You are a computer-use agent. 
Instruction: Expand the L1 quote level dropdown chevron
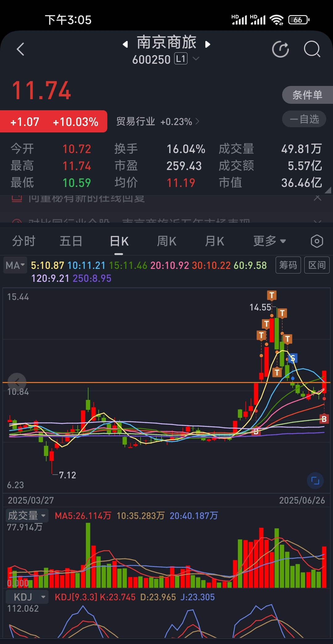tap(196, 59)
